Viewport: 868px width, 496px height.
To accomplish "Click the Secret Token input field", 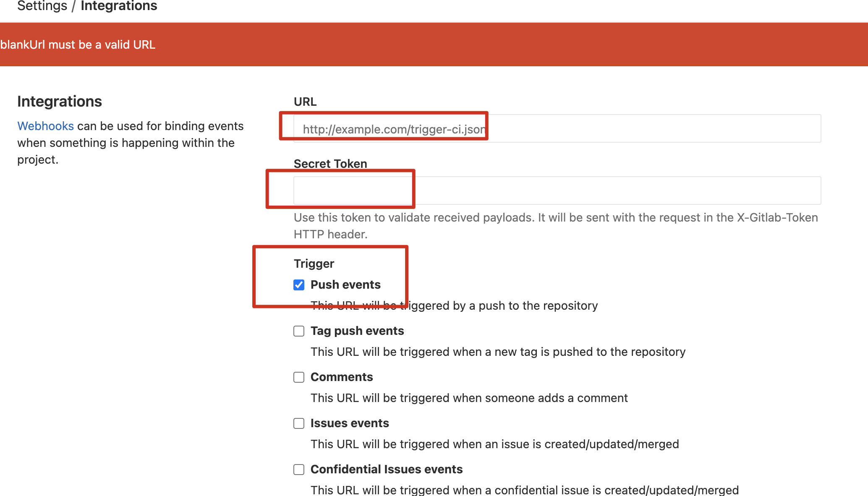I will 557,191.
